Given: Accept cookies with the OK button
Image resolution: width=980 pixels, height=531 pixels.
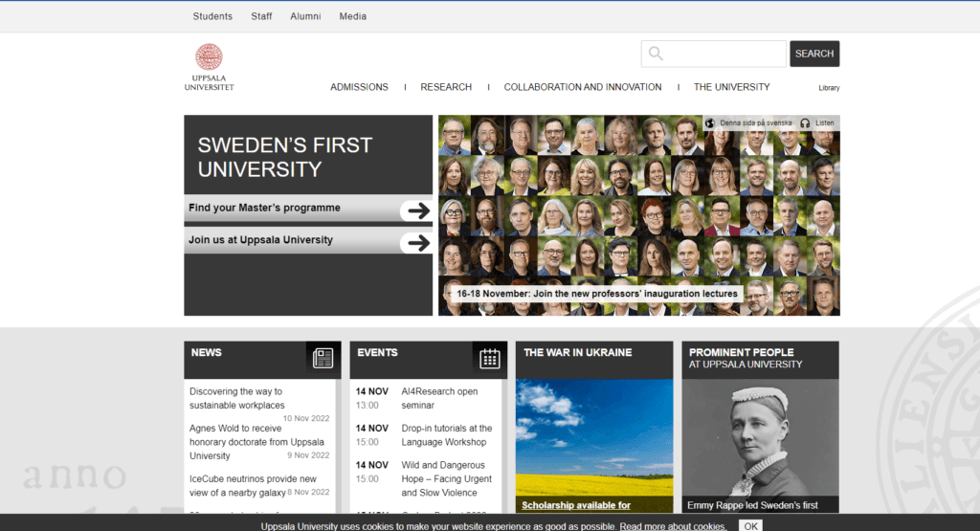Looking at the screenshot, I should click(x=751, y=525).
